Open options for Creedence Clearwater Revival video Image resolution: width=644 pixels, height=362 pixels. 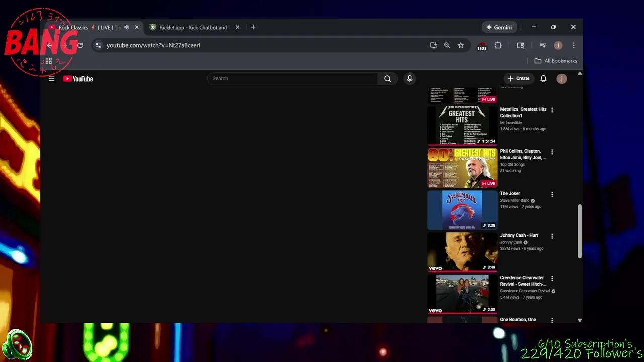(552, 278)
